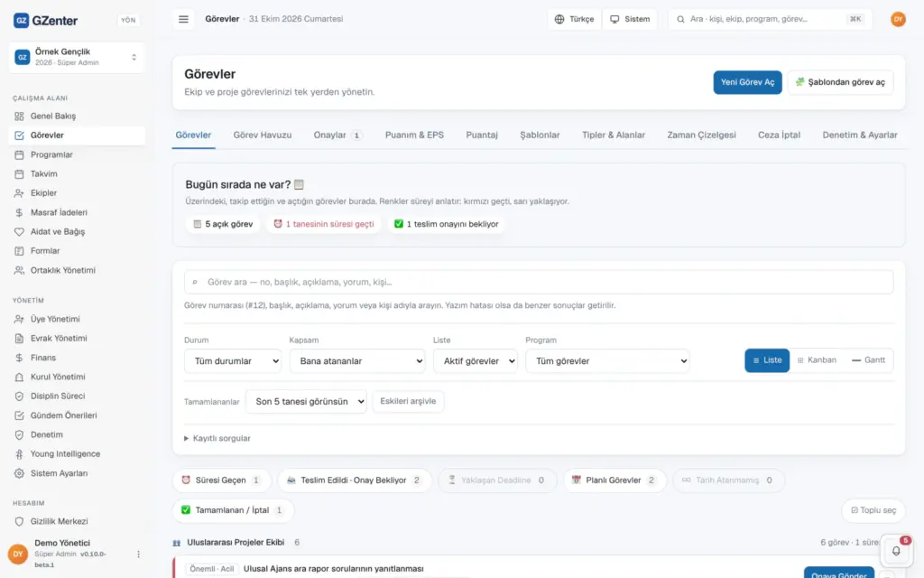Click the Ekipler people icon
The image size is (924, 578).
coord(20,193)
